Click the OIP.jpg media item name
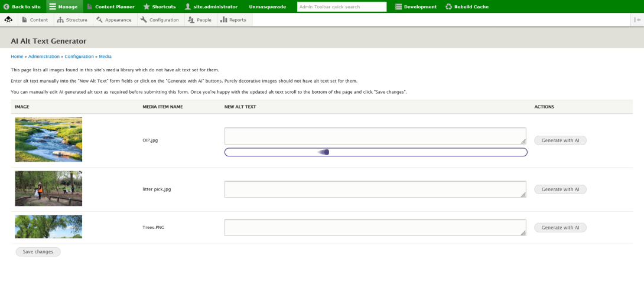Viewport: 644px width, 308px height. tap(150, 140)
